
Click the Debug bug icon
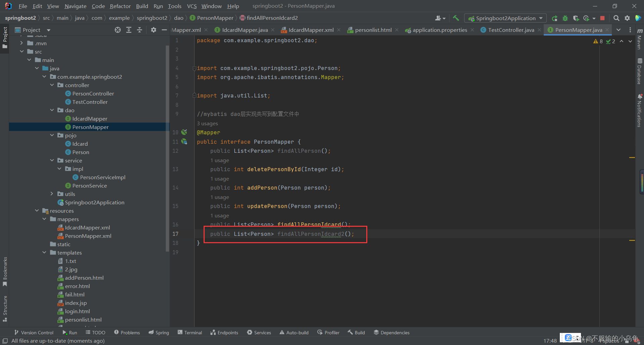coord(565,18)
